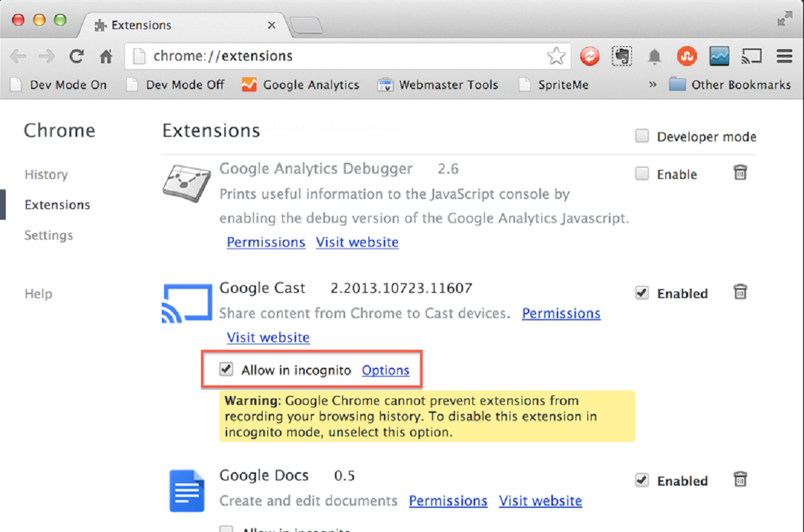Open the StumbleUpon extension icon
804x532 pixels.
point(687,56)
